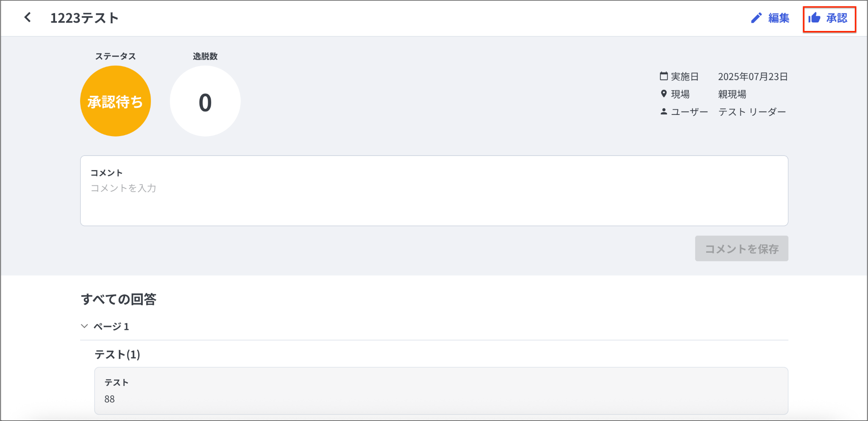
Task: Click the location pin icon
Action: [x=664, y=94]
